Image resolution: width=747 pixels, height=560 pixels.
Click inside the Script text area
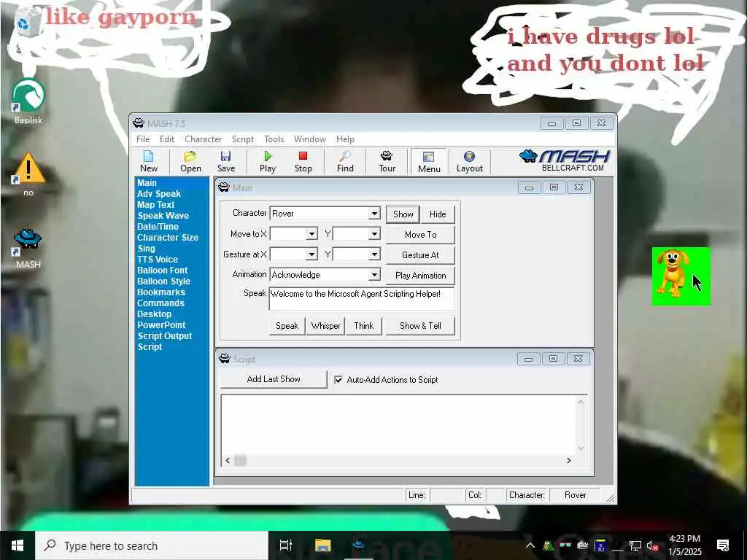pos(398,424)
